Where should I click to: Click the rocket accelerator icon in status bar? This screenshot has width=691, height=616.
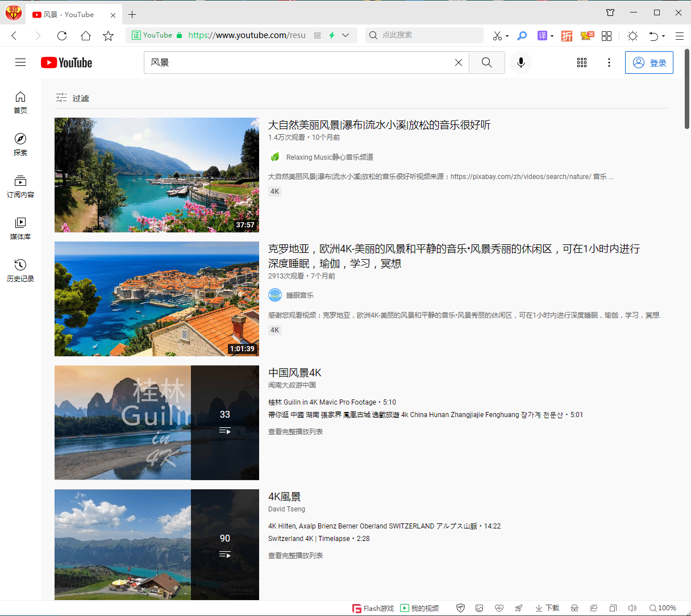[x=519, y=608]
